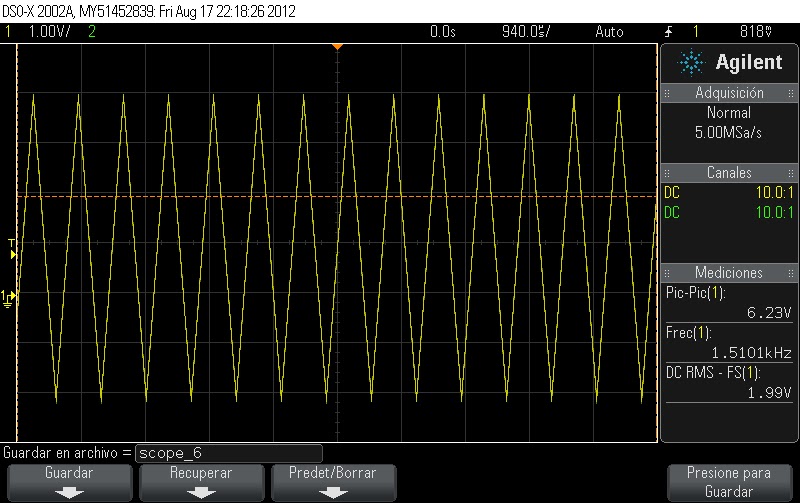Select the orange trigger position marker at top

pyautogui.click(x=337, y=46)
